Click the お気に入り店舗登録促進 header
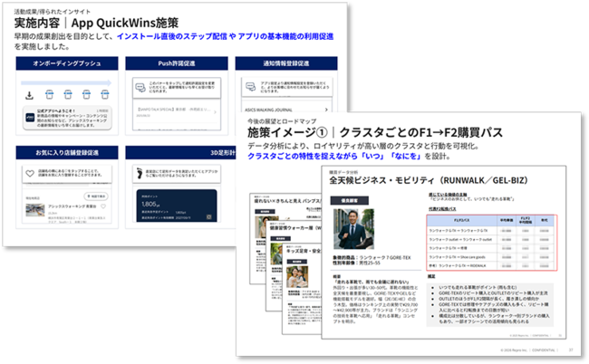Screen dimensions: 589x364 (x=67, y=153)
